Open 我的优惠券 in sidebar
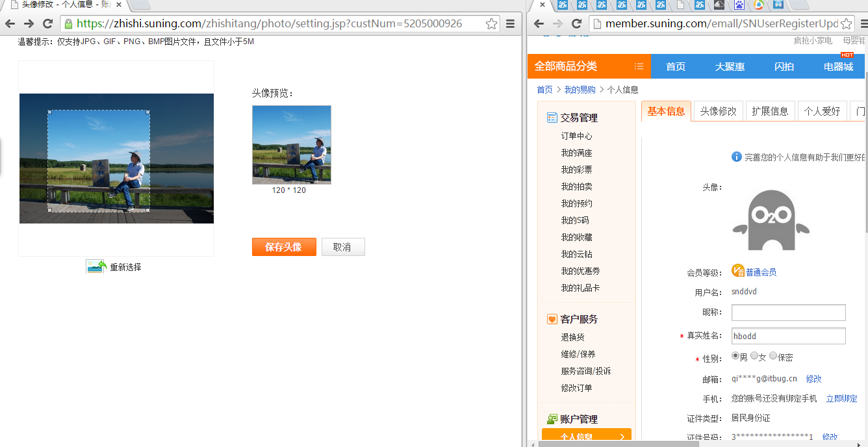Screen dimensions: 868x447 point(580,271)
